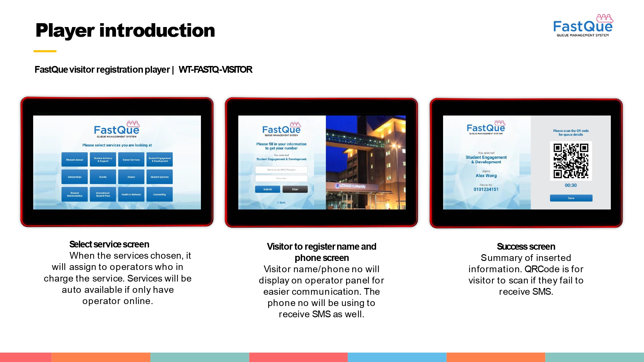This screenshot has width=644, height=362.
Task: Select the Events service tile
Action: [103, 177]
